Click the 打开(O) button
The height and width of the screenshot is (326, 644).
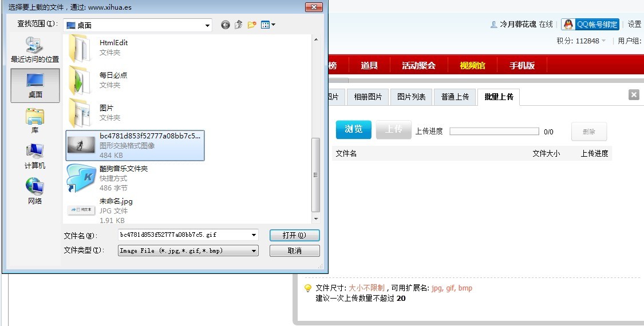coord(294,235)
